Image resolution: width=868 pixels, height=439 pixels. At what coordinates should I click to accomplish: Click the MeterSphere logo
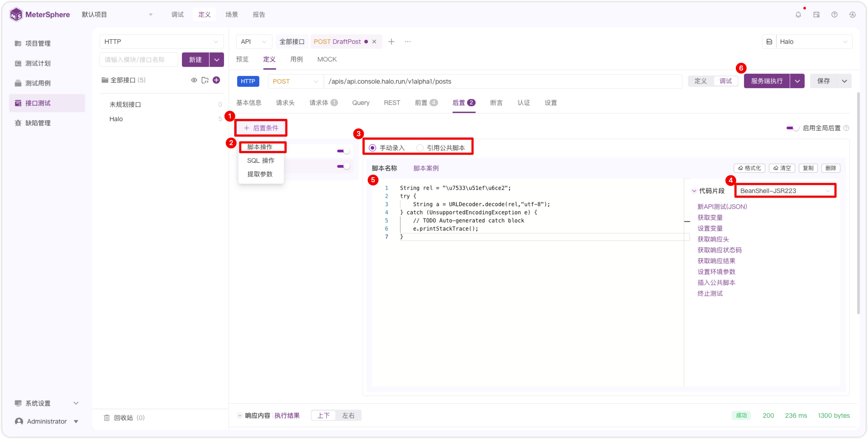pos(40,14)
